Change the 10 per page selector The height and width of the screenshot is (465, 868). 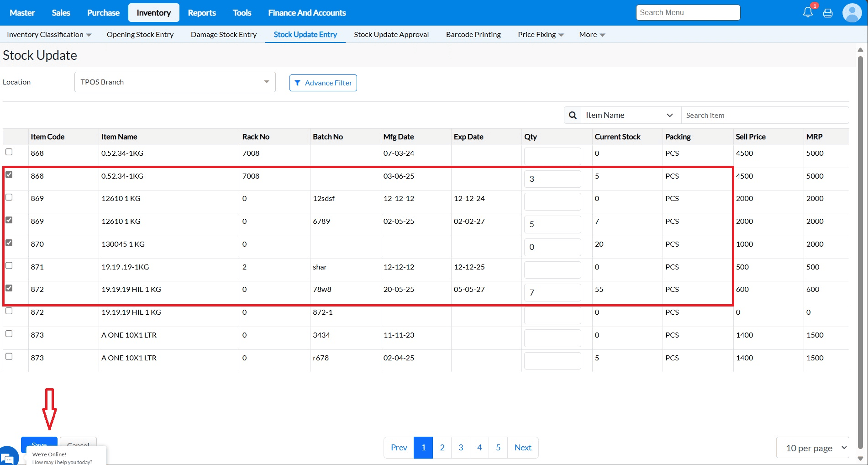(x=812, y=448)
